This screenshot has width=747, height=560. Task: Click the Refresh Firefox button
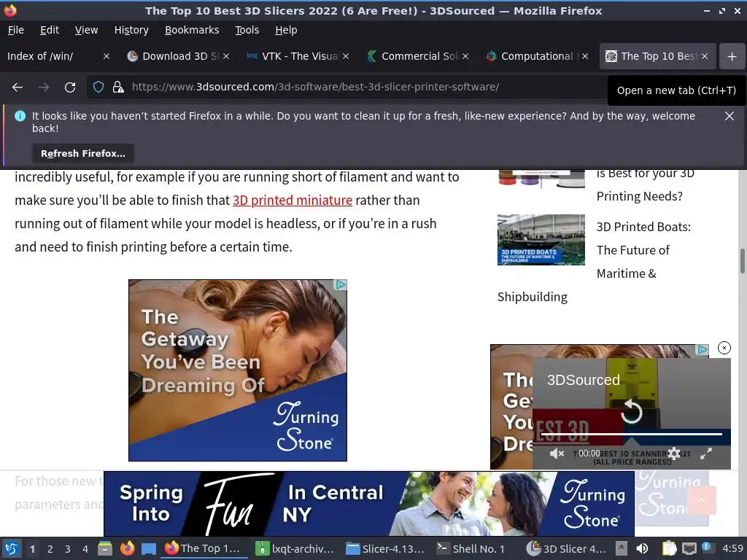[x=83, y=154]
